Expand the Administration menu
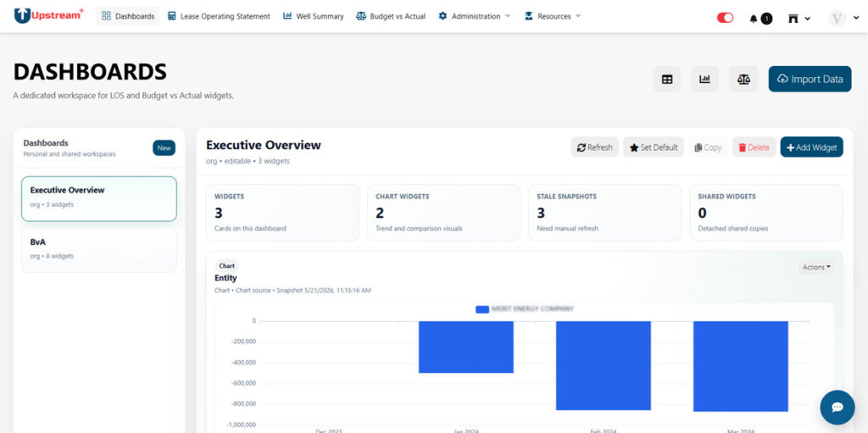The height and width of the screenshot is (433, 868). (475, 16)
